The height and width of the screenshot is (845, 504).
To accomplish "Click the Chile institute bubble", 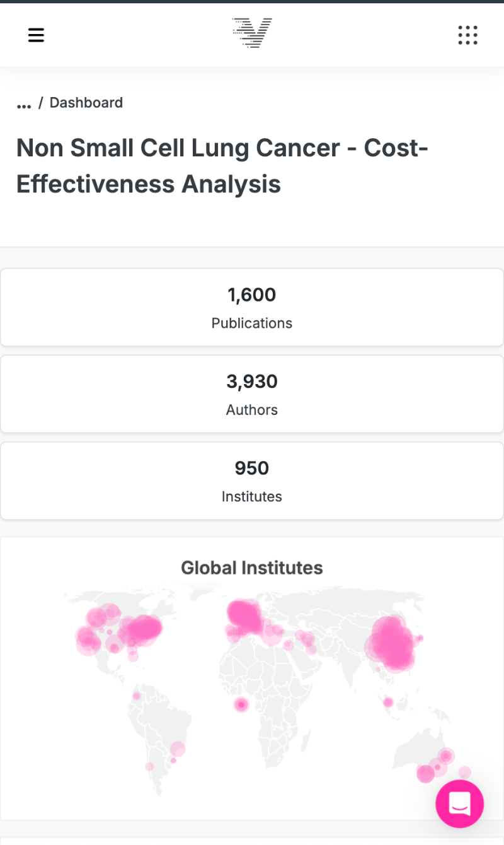I will click(149, 767).
